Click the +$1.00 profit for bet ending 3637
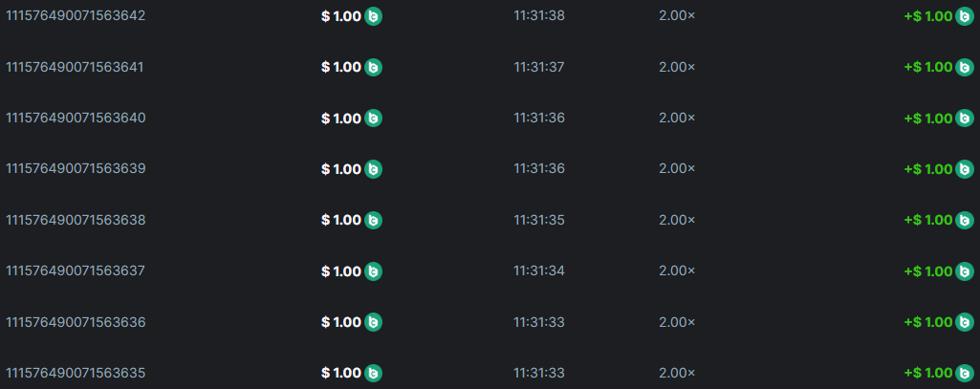 (927, 271)
